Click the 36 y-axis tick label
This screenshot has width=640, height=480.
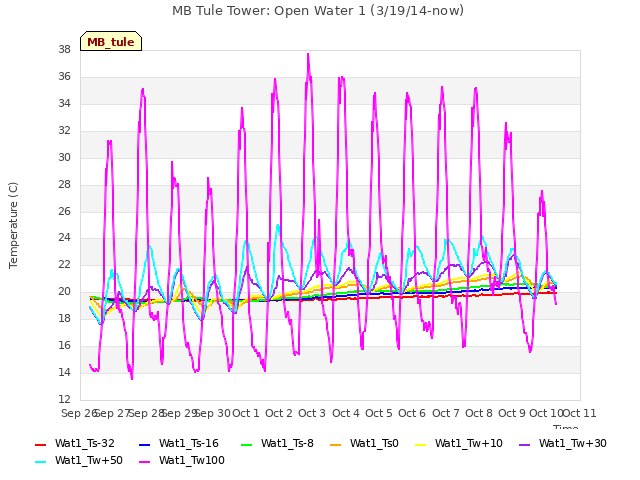tap(64, 76)
